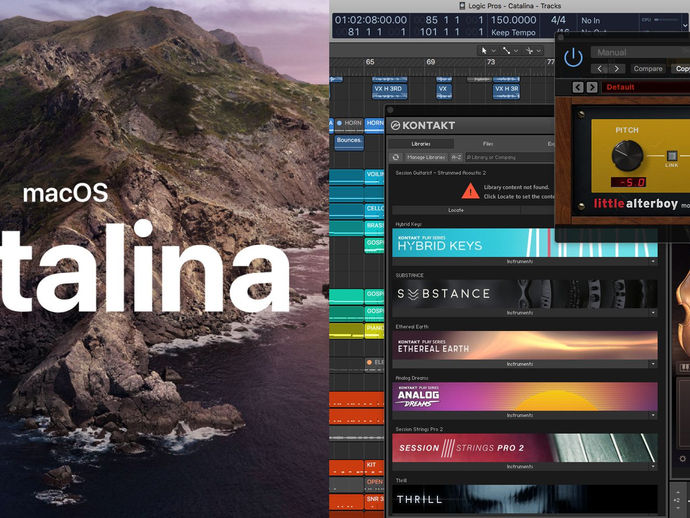Open the Manual preset menu

(x=640, y=52)
